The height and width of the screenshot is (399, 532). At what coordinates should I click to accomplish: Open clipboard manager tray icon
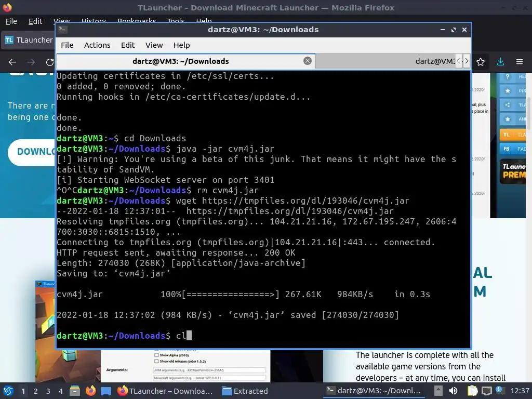(472, 391)
